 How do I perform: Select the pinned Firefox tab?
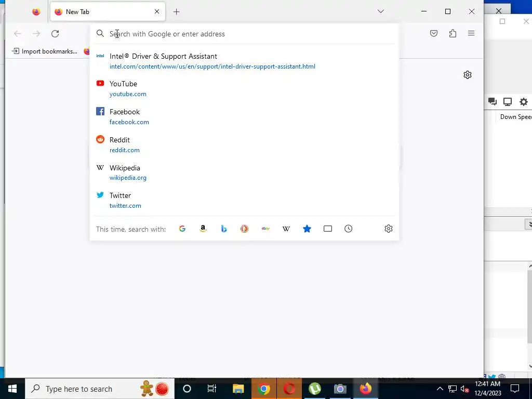click(x=36, y=12)
